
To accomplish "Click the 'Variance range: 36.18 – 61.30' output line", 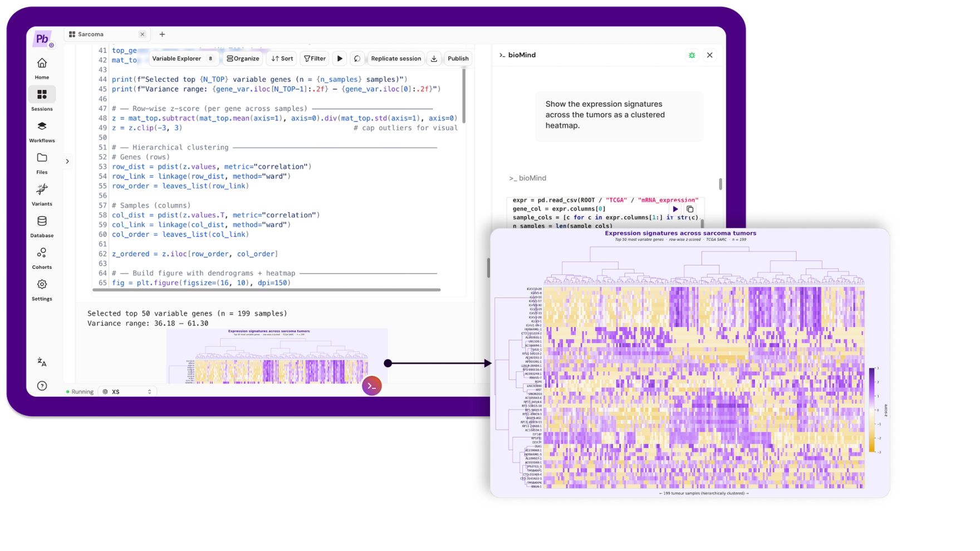I will pos(148,323).
